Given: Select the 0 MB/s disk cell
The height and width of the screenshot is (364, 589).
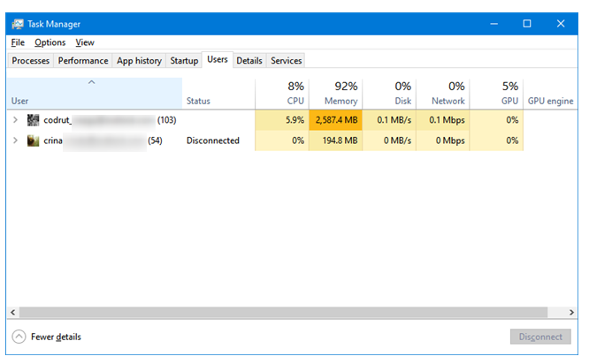Looking at the screenshot, I should pos(389,140).
